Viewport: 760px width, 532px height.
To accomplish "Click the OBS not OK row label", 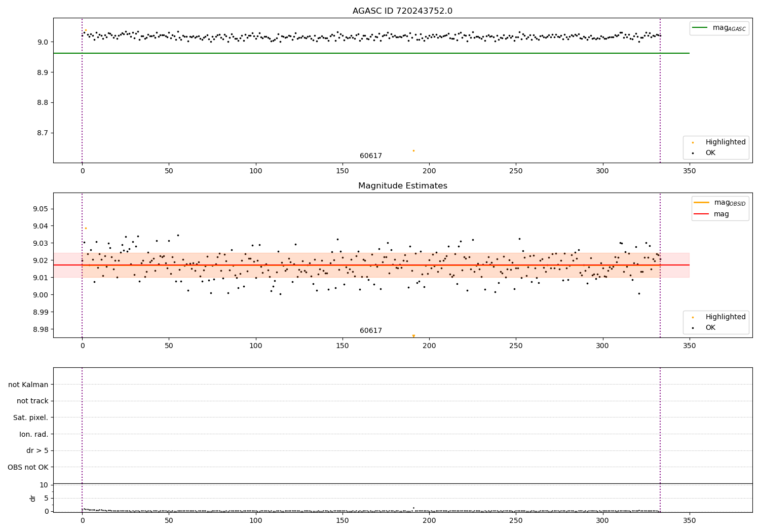I will coord(28,467).
